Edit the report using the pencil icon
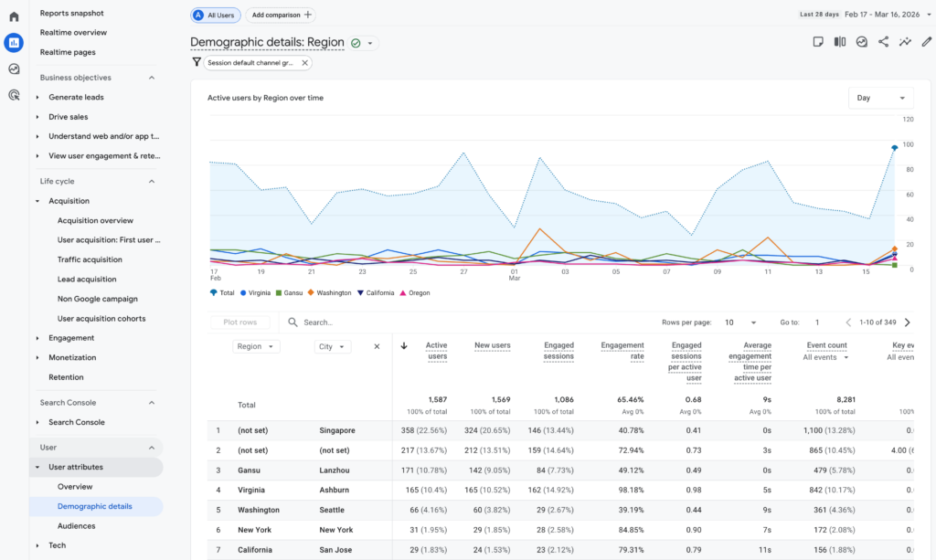 (x=926, y=42)
